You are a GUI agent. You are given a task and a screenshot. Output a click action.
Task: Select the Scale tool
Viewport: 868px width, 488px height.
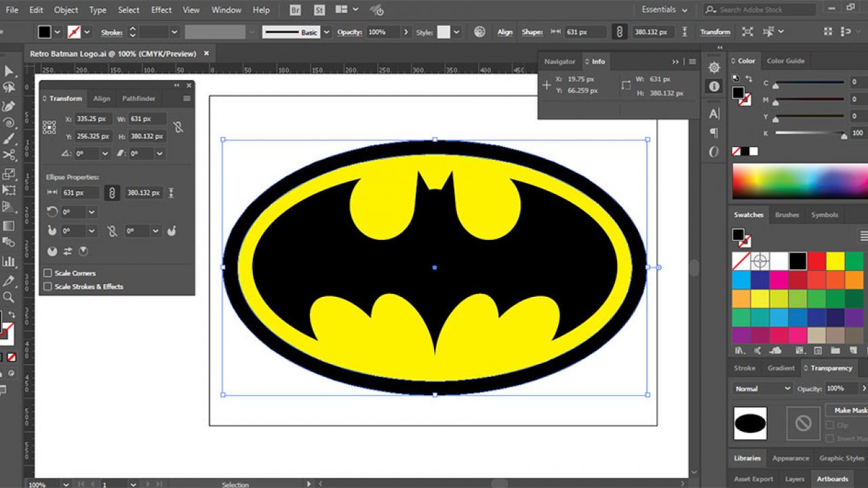coord(9,174)
